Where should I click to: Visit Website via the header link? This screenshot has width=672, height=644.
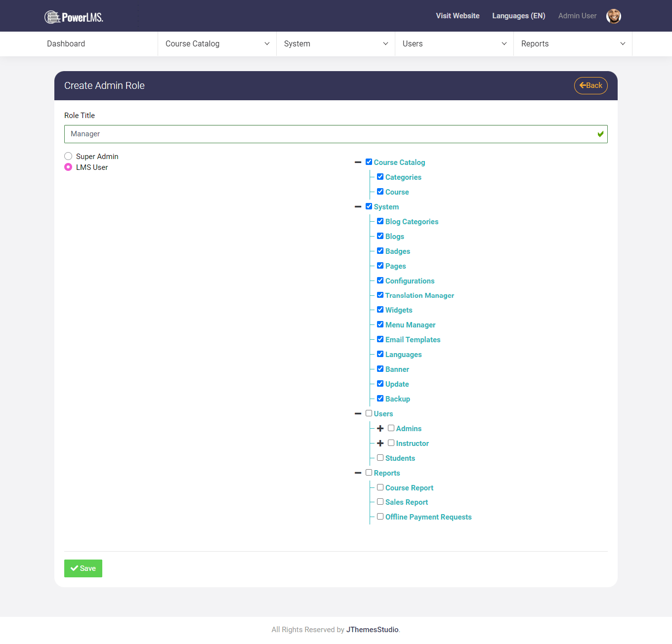[x=458, y=16]
